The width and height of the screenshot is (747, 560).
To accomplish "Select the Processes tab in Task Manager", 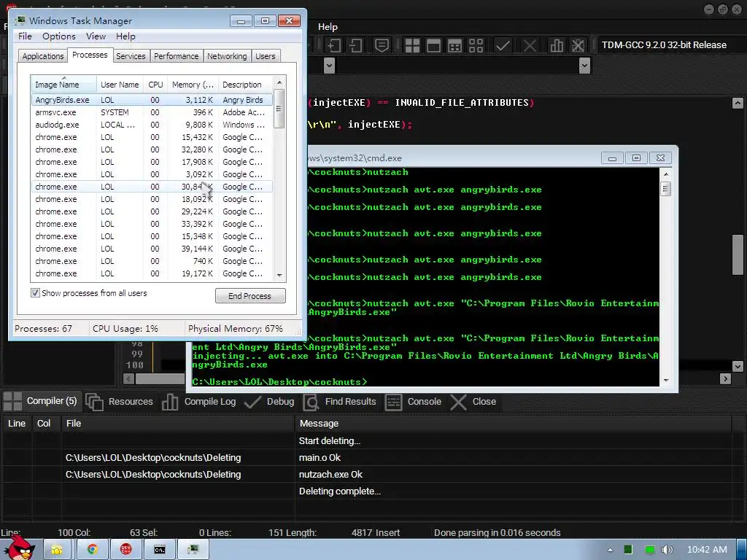I will [90, 55].
